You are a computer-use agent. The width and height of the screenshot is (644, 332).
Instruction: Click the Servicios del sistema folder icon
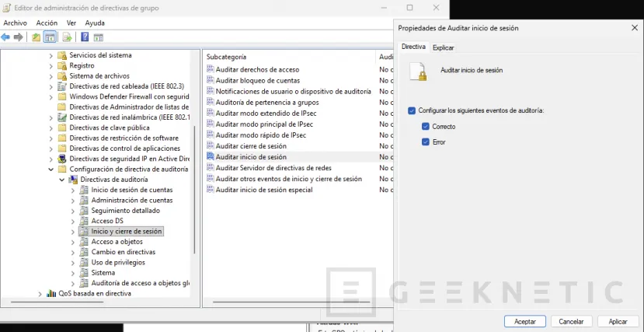point(62,55)
